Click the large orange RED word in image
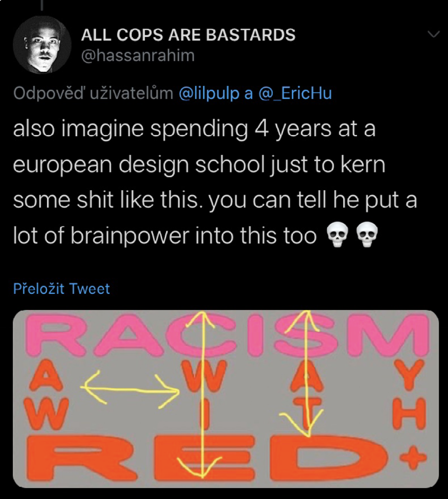Image resolution: width=448 pixels, height=499 pixels. [x=209, y=458]
